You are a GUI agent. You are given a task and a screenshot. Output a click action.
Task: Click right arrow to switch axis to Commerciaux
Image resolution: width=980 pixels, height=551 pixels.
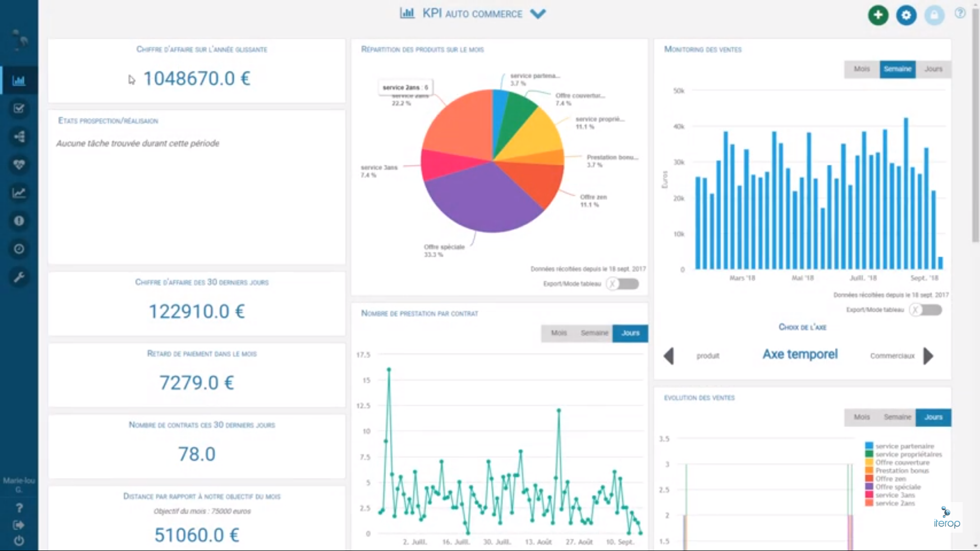[x=927, y=356]
